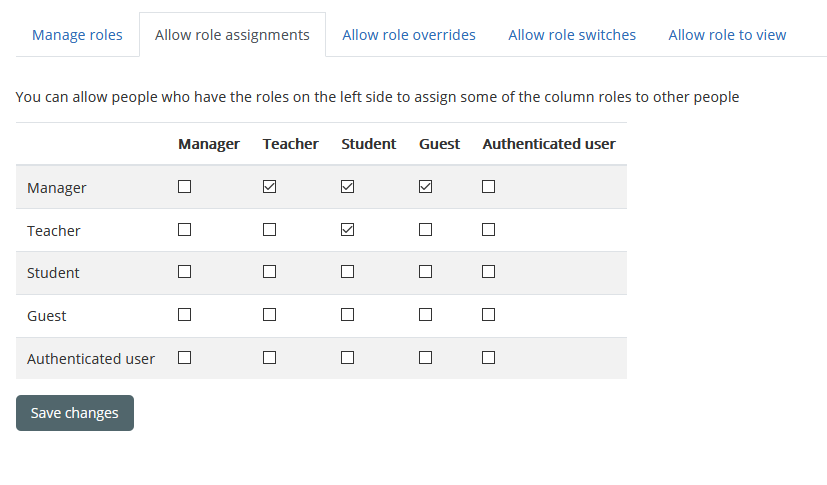This screenshot has width=827, height=485.
Task: Tick Student row's Student column checkbox
Action: [x=347, y=272]
